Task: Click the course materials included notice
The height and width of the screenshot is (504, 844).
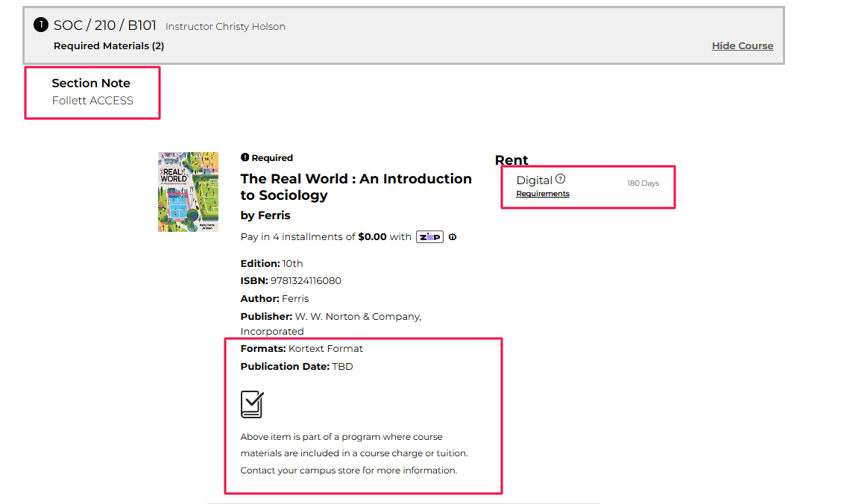Action: tap(354, 453)
